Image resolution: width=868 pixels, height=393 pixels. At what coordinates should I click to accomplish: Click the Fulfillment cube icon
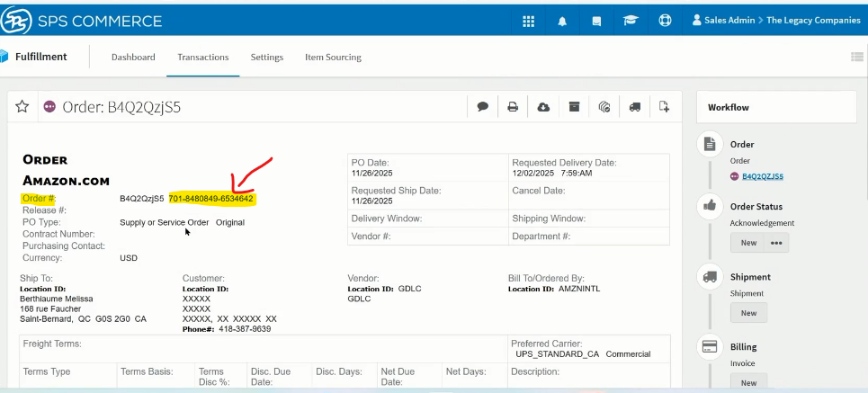4,57
